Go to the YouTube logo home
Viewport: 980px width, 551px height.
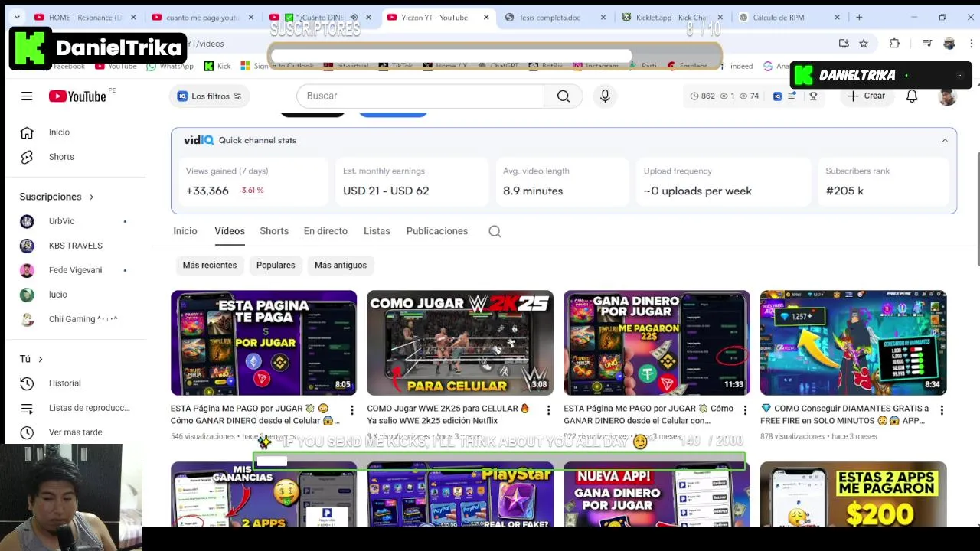pos(77,96)
